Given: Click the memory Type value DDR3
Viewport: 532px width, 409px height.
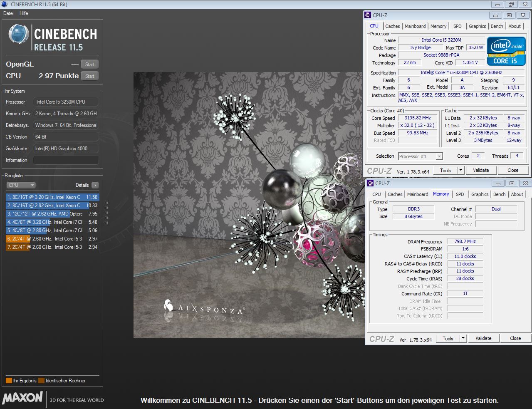Looking at the screenshot, I should pos(414,209).
